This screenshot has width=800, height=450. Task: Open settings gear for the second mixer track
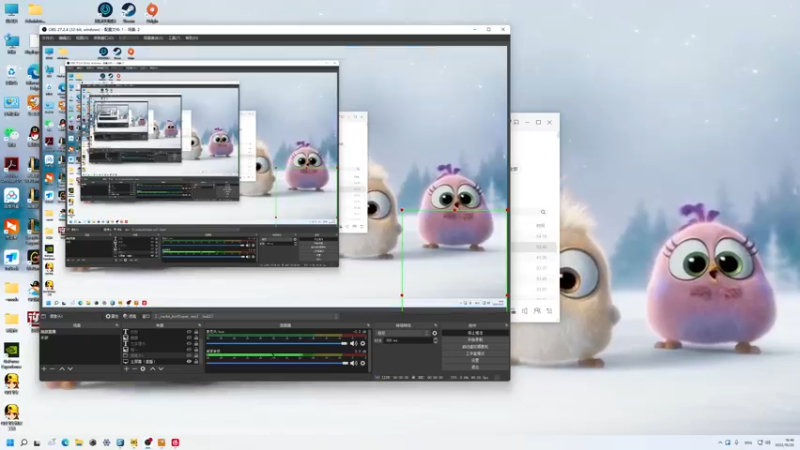(x=363, y=363)
